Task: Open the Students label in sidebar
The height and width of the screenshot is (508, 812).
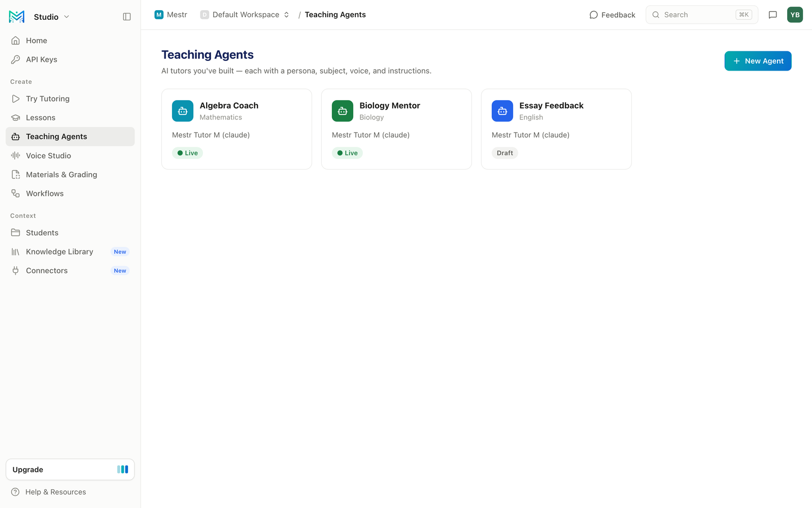Action: click(42, 233)
